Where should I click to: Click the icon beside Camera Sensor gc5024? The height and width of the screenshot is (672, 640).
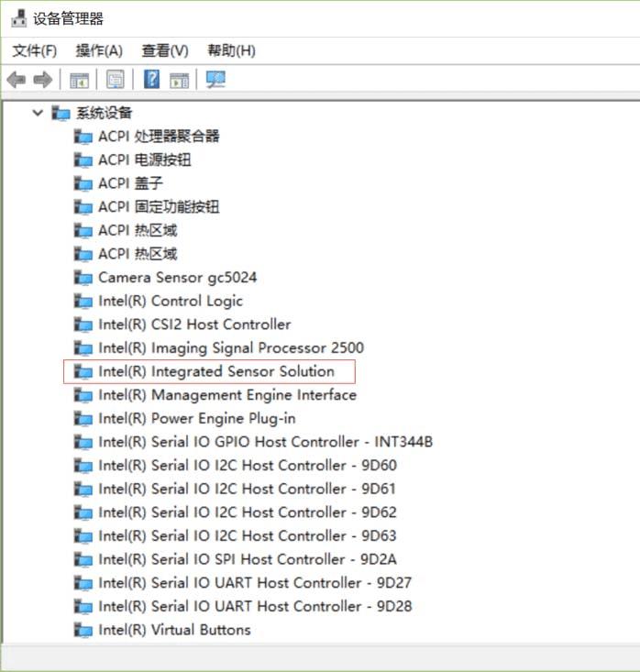[83, 278]
